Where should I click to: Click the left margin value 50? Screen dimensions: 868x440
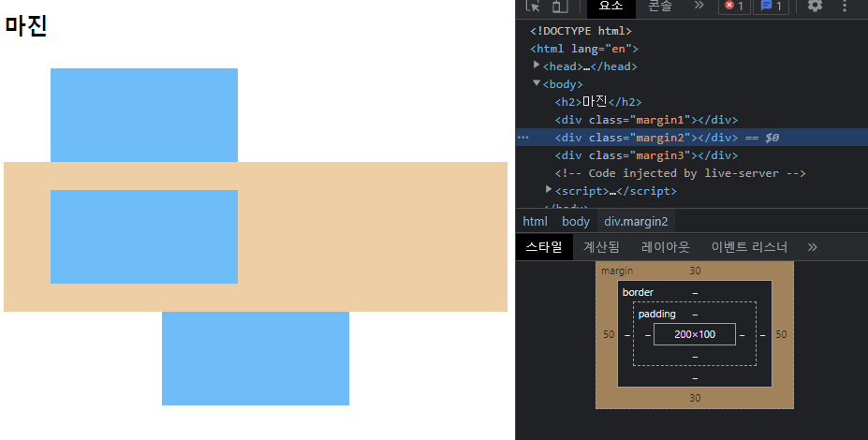tap(609, 334)
